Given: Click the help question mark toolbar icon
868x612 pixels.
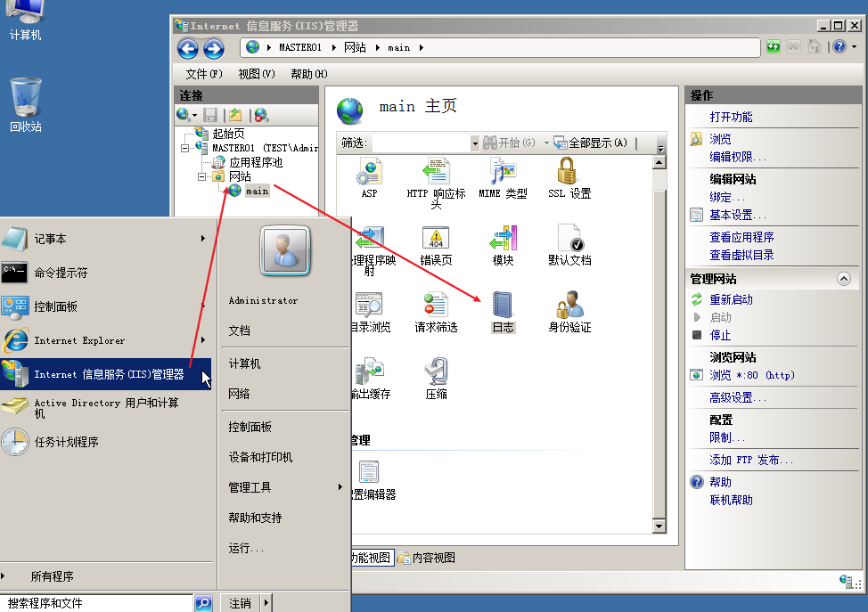Looking at the screenshot, I should pyautogui.click(x=839, y=47).
